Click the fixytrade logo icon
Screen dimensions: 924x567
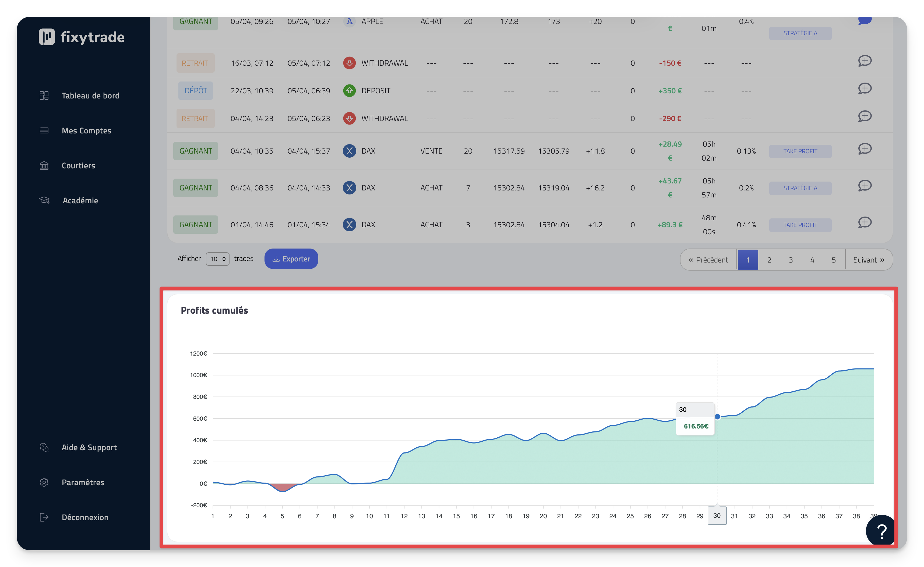click(x=47, y=37)
